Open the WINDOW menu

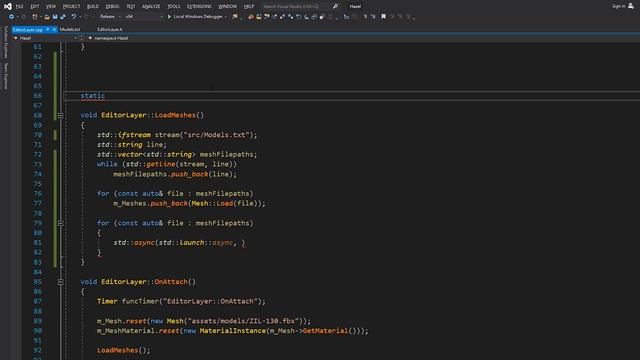(227, 7)
